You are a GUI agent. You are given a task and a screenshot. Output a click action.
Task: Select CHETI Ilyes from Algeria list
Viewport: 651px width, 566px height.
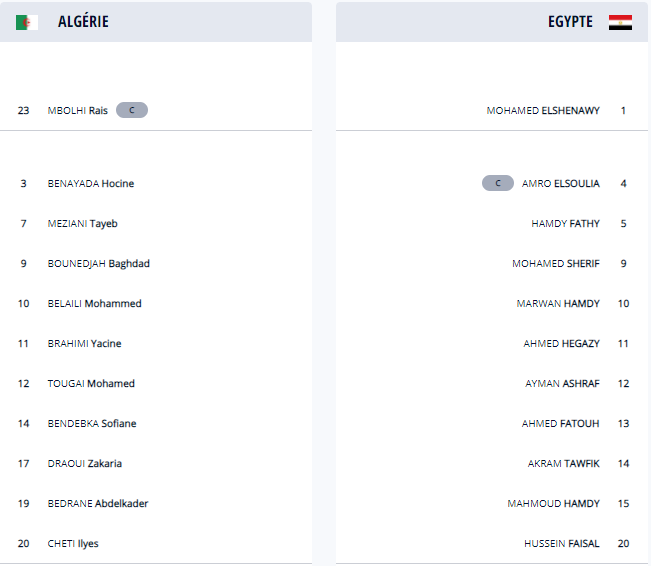click(73, 543)
